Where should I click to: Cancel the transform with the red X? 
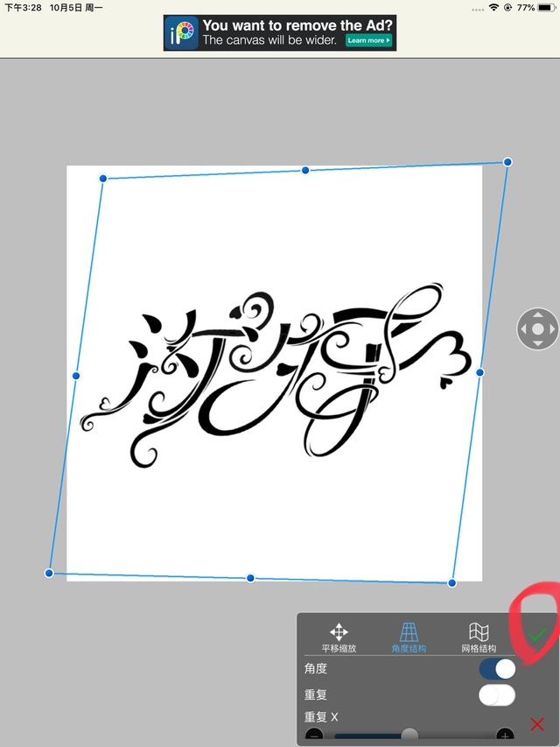pos(537,724)
